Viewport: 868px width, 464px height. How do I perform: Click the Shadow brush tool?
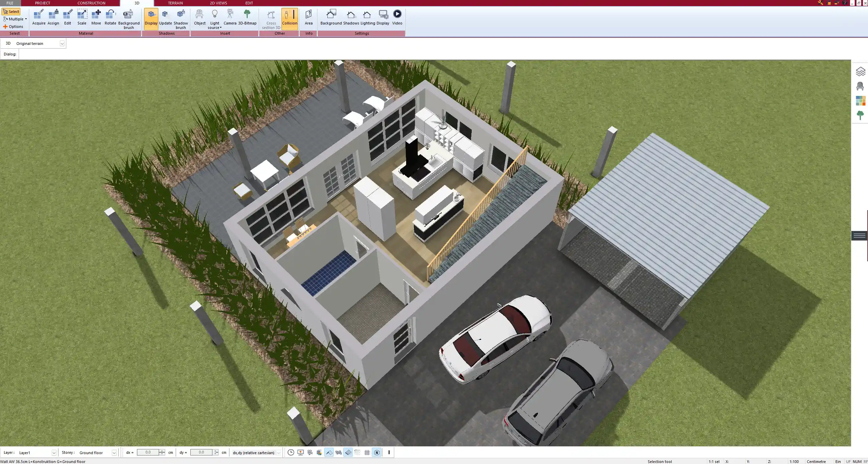click(x=181, y=19)
